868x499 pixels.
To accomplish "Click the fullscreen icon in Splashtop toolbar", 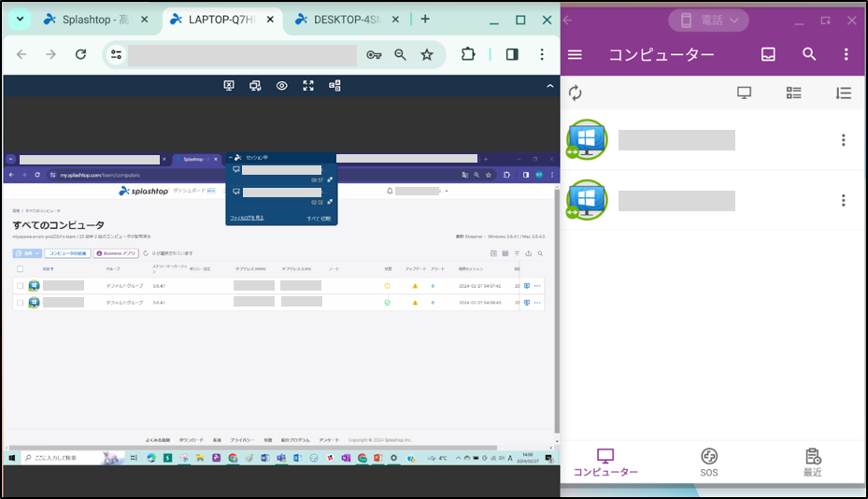I will [308, 86].
